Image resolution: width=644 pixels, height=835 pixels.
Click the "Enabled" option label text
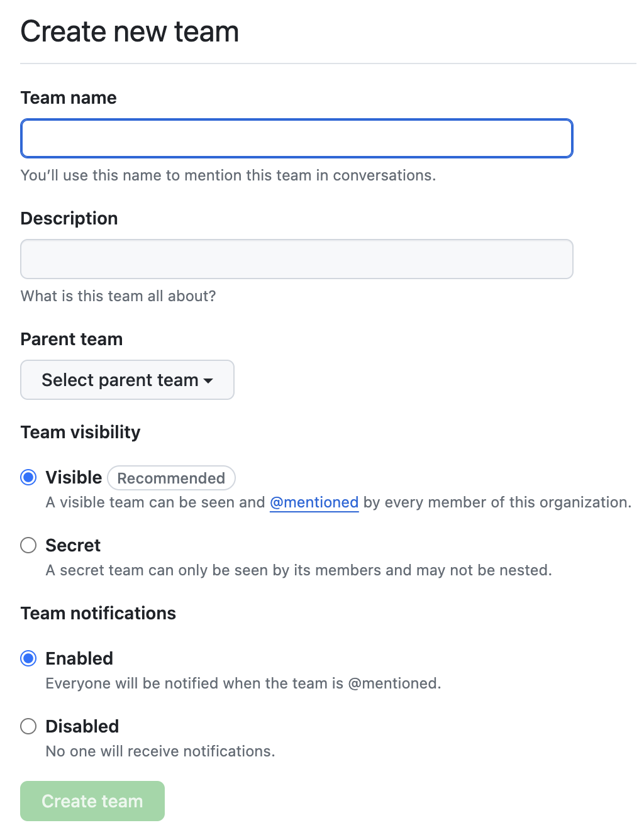[79, 658]
